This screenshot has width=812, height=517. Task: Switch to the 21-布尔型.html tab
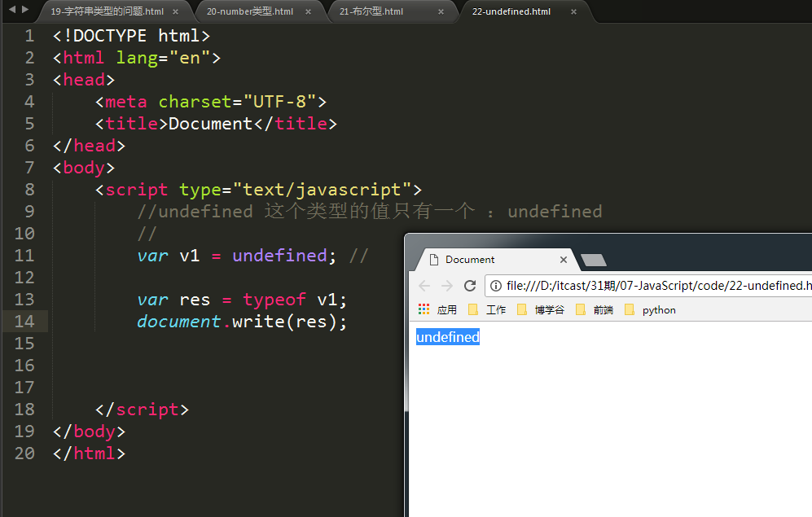[371, 12]
